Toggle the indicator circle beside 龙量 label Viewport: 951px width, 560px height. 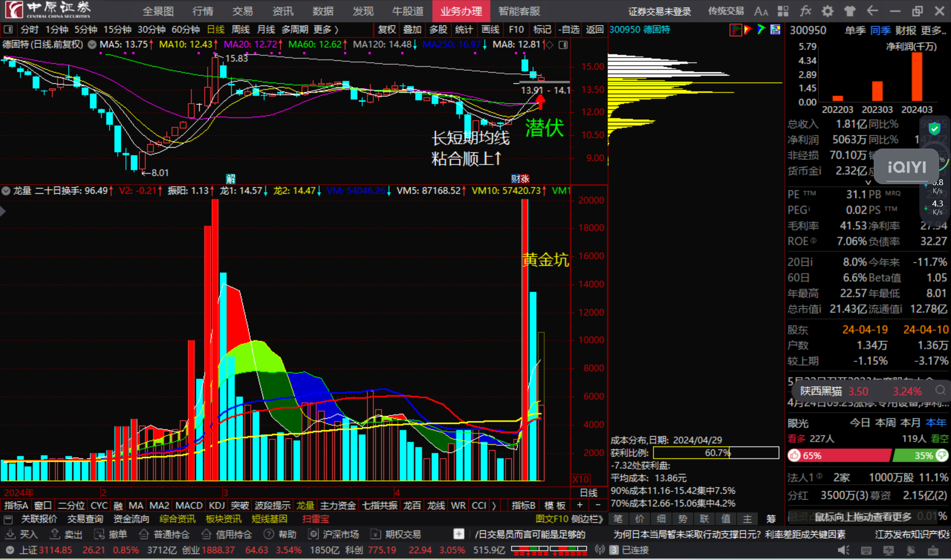[6, 191]
